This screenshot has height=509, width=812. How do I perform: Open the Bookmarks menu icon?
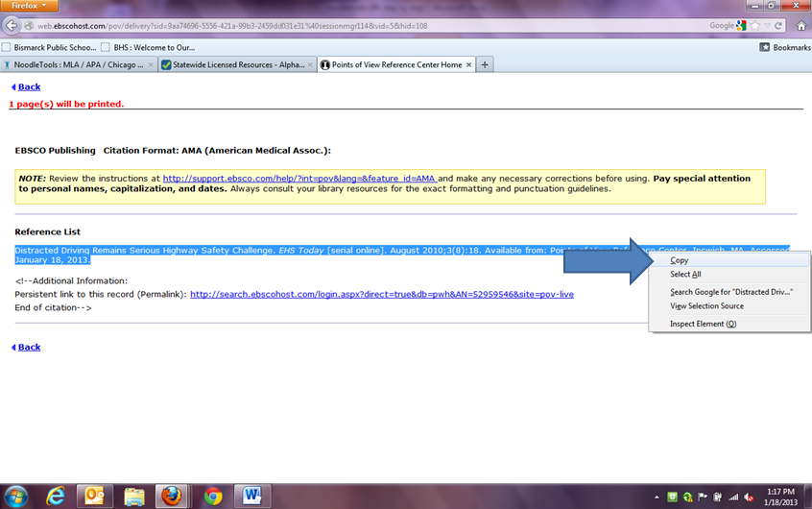[764, 47]
